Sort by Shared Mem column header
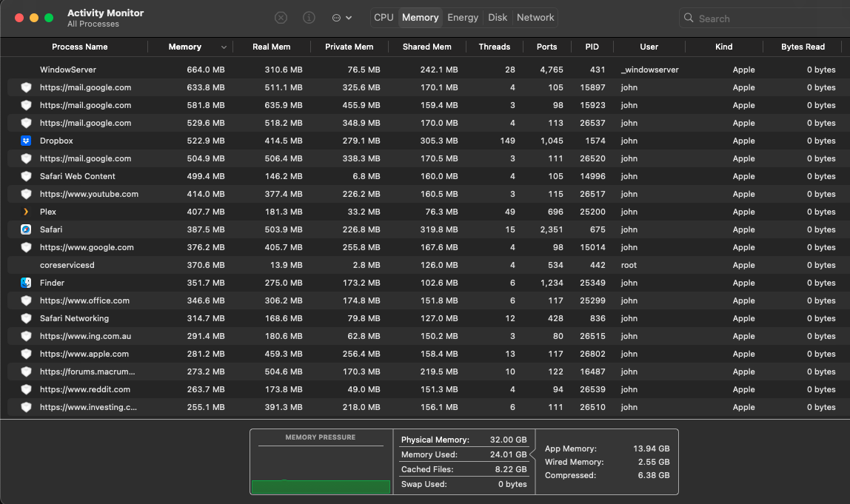 [x=427, y=47]
